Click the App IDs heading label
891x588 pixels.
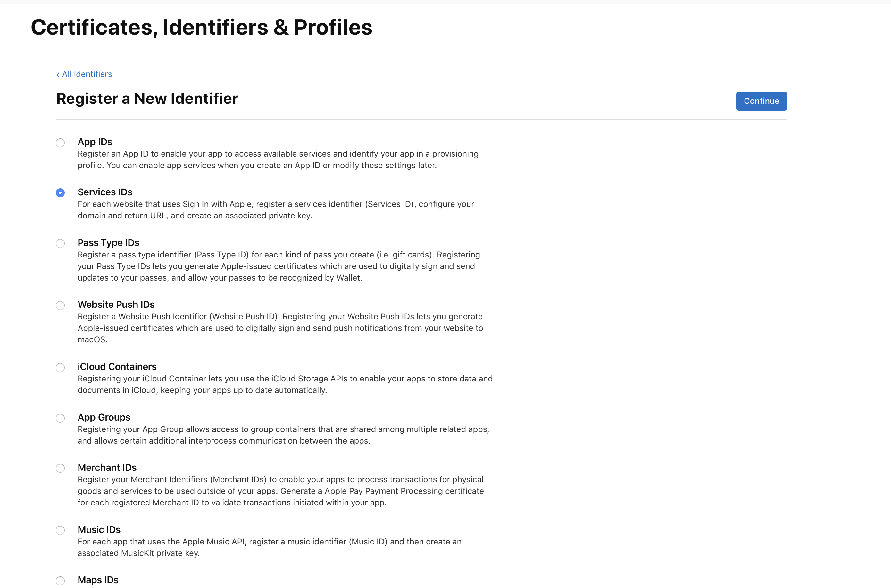coord(95,142)
